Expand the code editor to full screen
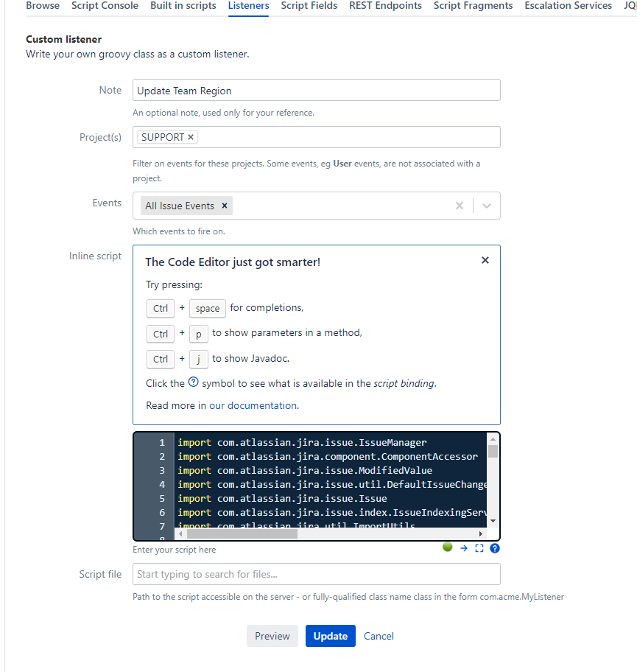This screenshot has height=672, width=637. click(479, 547)
